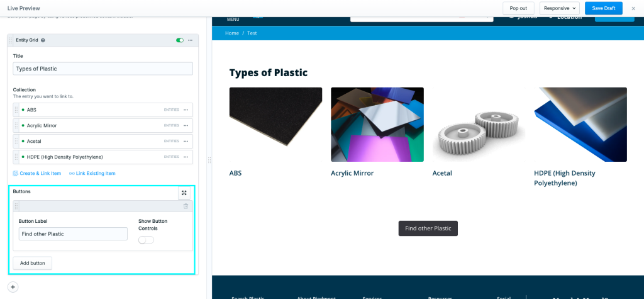
Task: Open options menu for the HDPE entry
Action: point(186,157)
